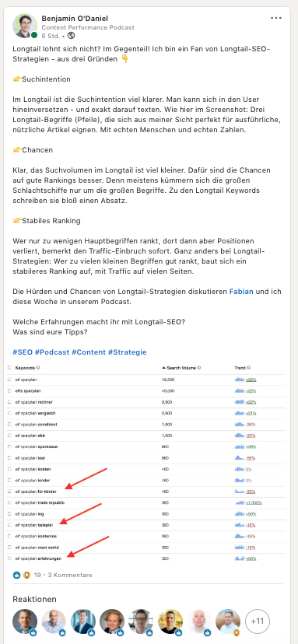Image resolution: width=298 pixels, height=644 pixels.
Task: Open the Fabian mention link
Action: pos(240,292)
